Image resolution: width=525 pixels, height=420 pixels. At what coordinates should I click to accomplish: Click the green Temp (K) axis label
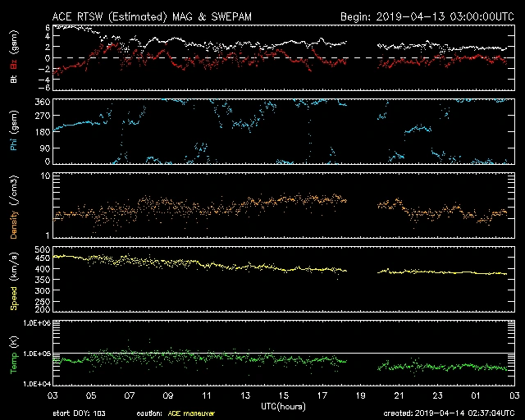click(x=13, y=353)
